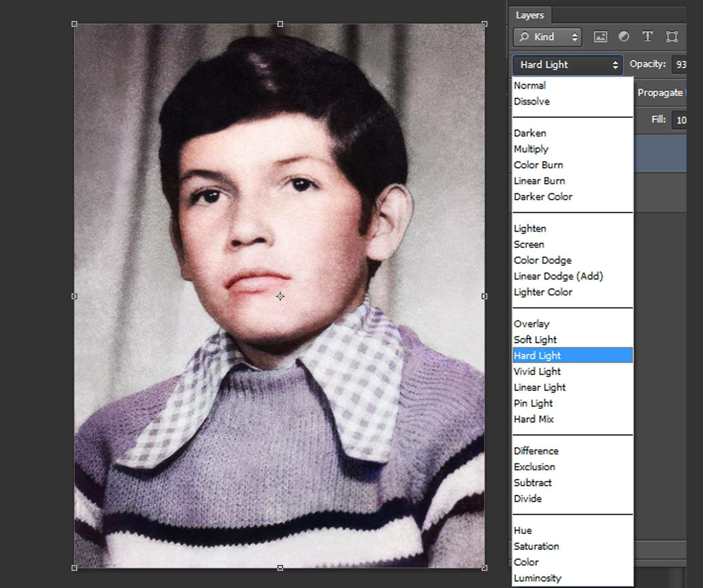Choose Divide blend mode

[x=573, y=499]
